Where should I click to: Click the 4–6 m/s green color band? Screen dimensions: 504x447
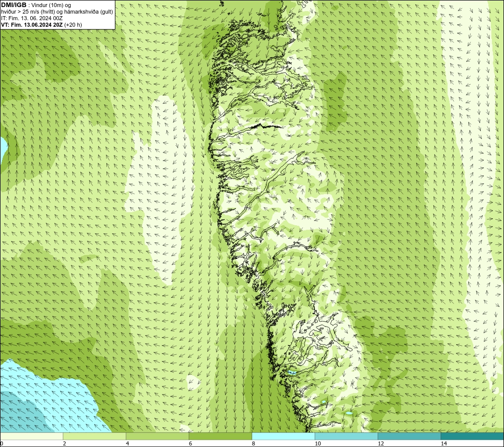pos(157,436)
